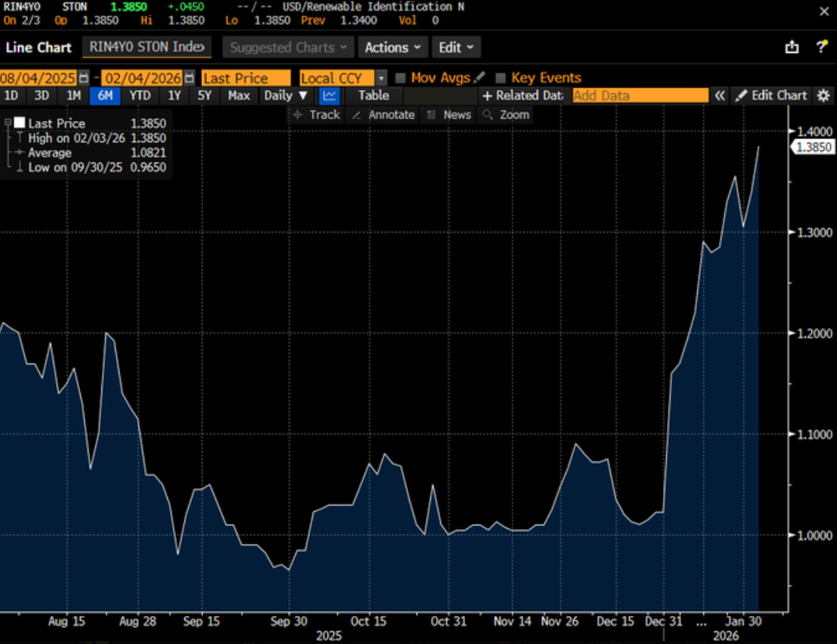837x644 pixels.
Task: Select the line chart type icon
Action: click(x=329, y=96)
